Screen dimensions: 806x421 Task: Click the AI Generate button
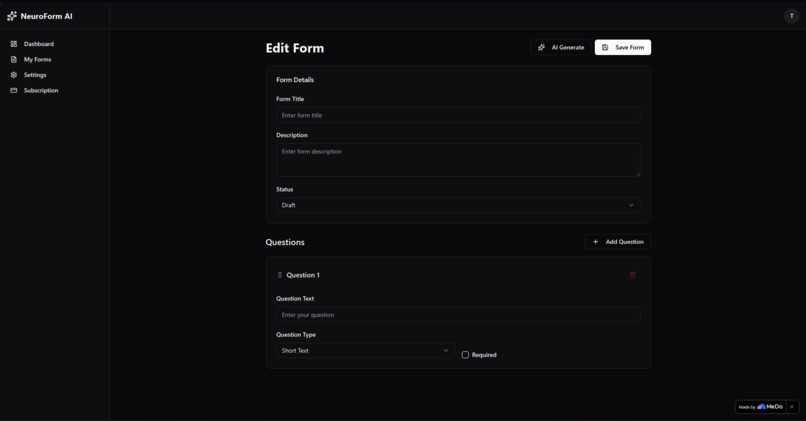[561, 47]
